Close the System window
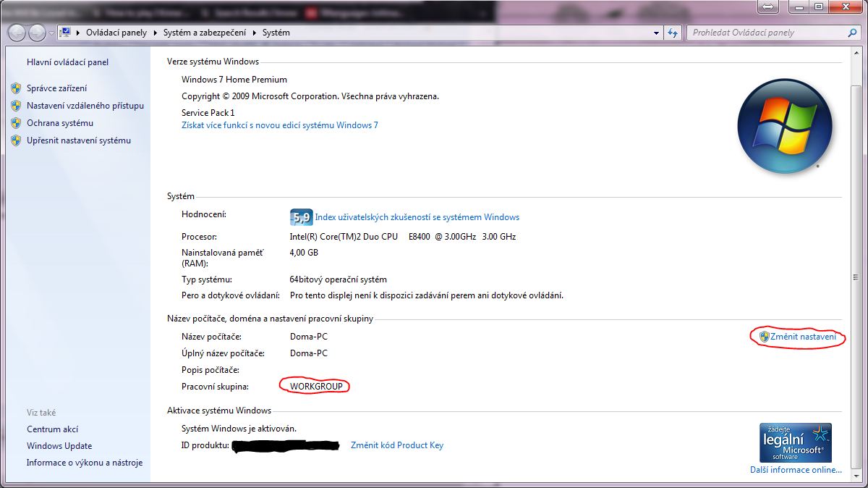The height and width of the screenshot is (488, 868). click(846, 7)
